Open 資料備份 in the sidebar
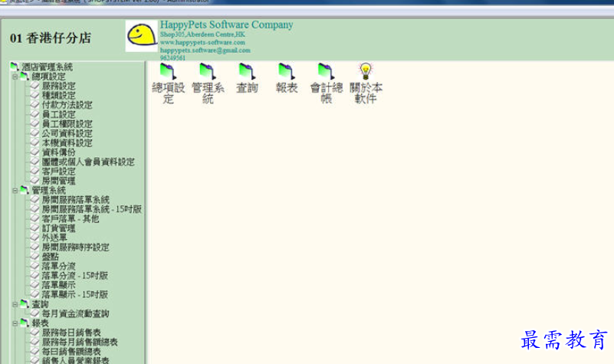The height and width of the screenshot is (364, 614). coord(58,152)
